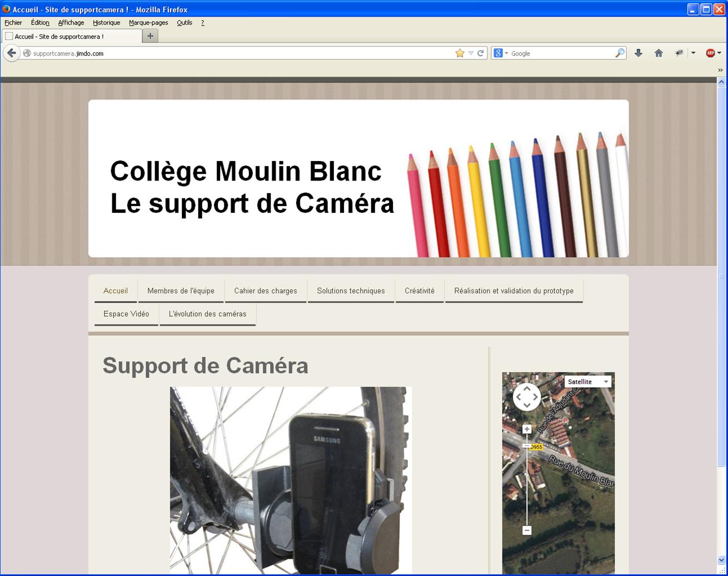This screenshot has width=728, height=576.
Task: Open a new tab with plus button
Action: 150,36
